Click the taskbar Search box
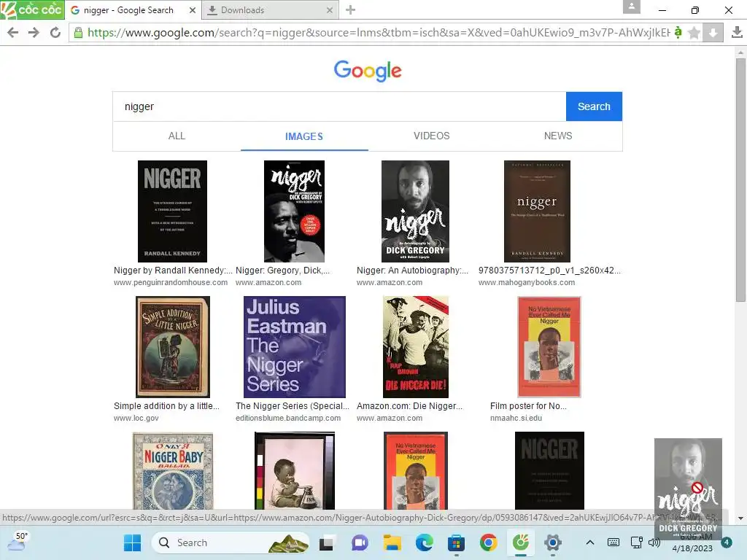Screen dimensions: 747x560 tap(231, 542)
